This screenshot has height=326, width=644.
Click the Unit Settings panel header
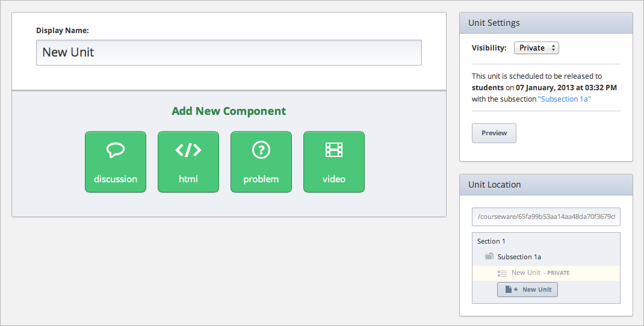[x=546, y=23]
